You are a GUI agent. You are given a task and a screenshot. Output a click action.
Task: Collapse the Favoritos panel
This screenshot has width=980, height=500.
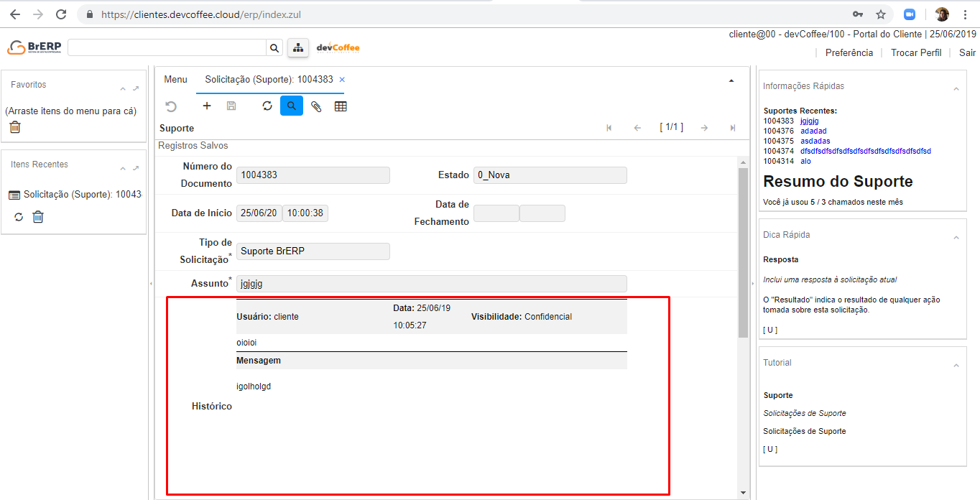(123, 89)
